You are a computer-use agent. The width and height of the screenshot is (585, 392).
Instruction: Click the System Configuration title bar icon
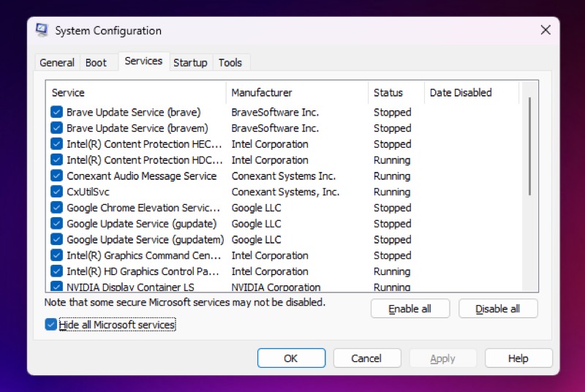point(42,31)
